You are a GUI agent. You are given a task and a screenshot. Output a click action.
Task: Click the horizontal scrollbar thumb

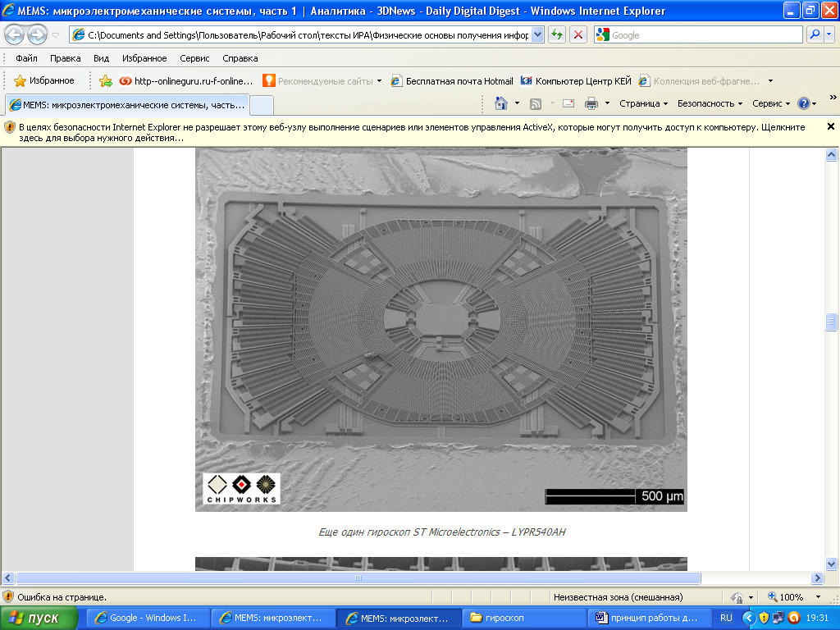pos(358,578)
